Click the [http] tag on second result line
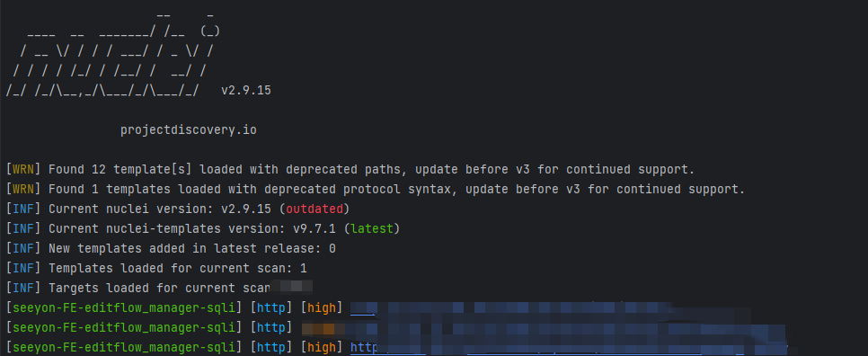Viewport: 868px width, 356px height. (x=271, y=328)
